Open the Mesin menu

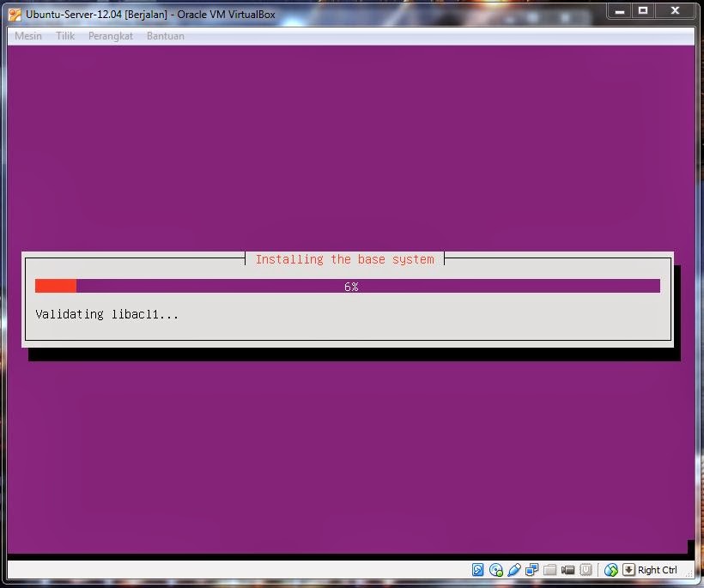pyautogui.click(x=28, y=36)
